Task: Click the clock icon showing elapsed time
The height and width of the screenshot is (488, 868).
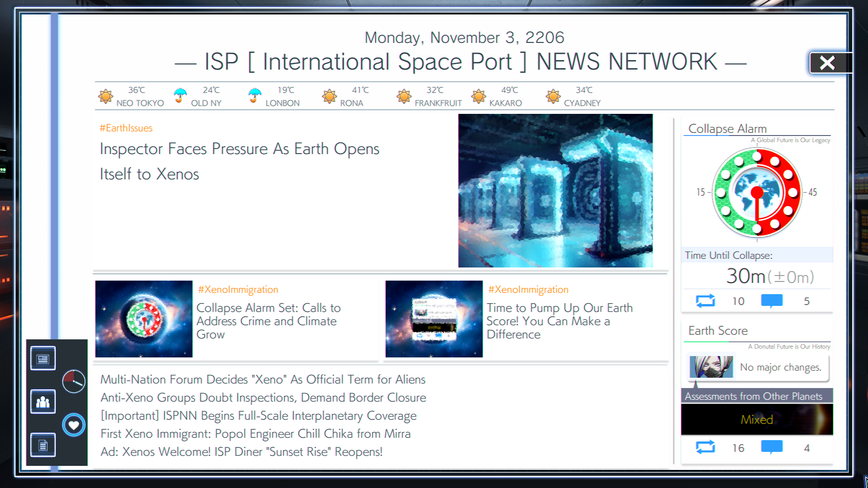Action: (x=73, y=381)
